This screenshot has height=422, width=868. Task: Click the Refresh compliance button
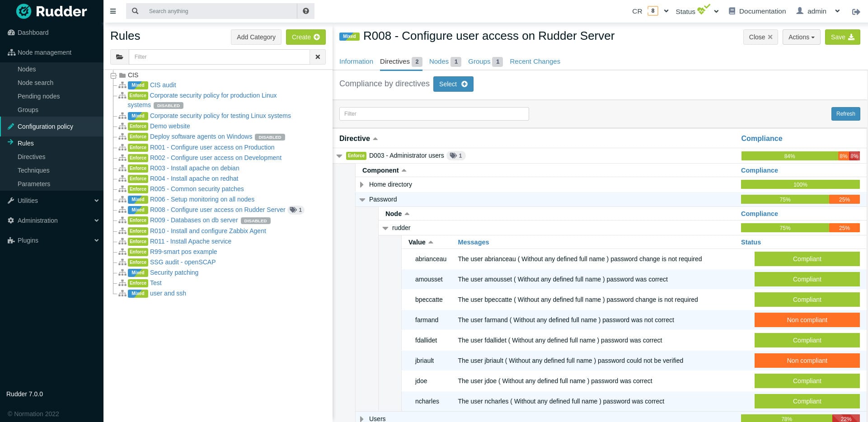845,114
